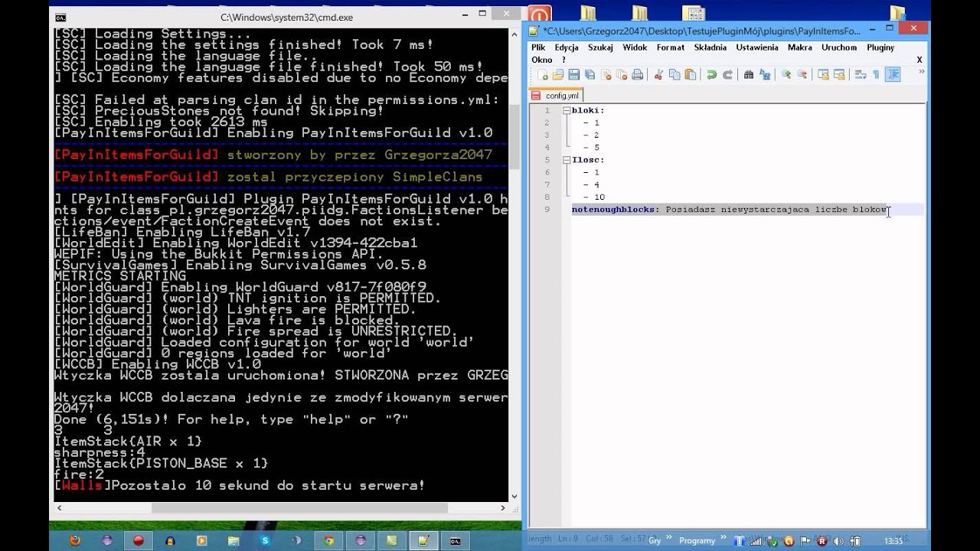Image resolution: width=980 pixels, height=551 pixels.
Task: Close all documents via toolbar
Action: click(x=622, y=74)
